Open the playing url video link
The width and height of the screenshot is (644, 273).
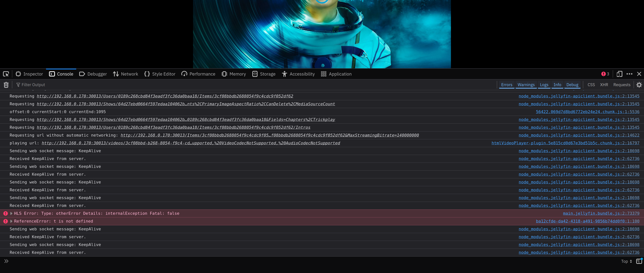(190, 143)
